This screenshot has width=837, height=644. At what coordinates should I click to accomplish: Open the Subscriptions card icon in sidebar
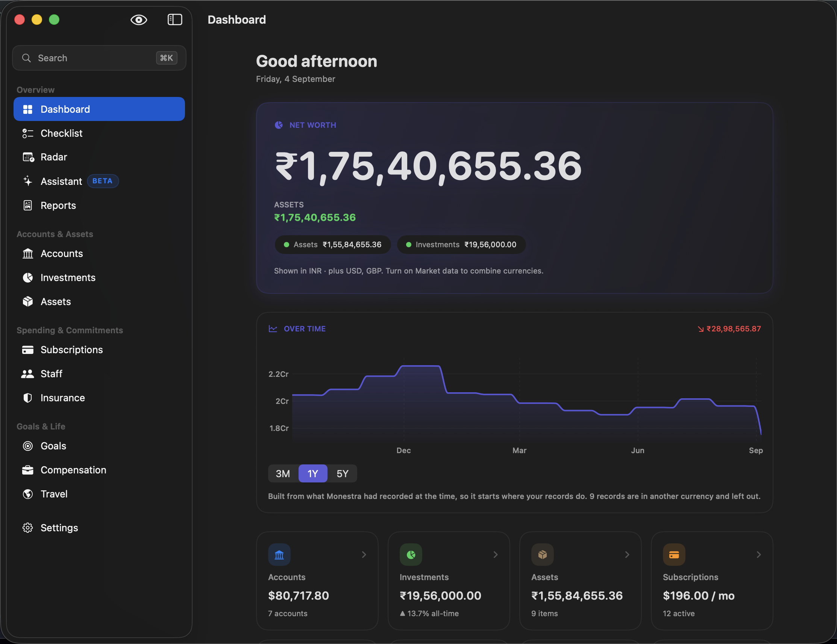tap(27, 349)
